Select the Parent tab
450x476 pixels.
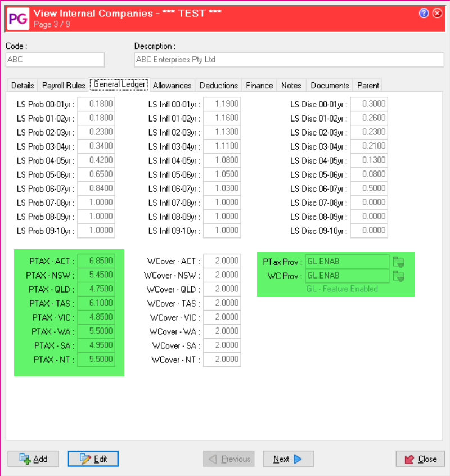(368, 86)
